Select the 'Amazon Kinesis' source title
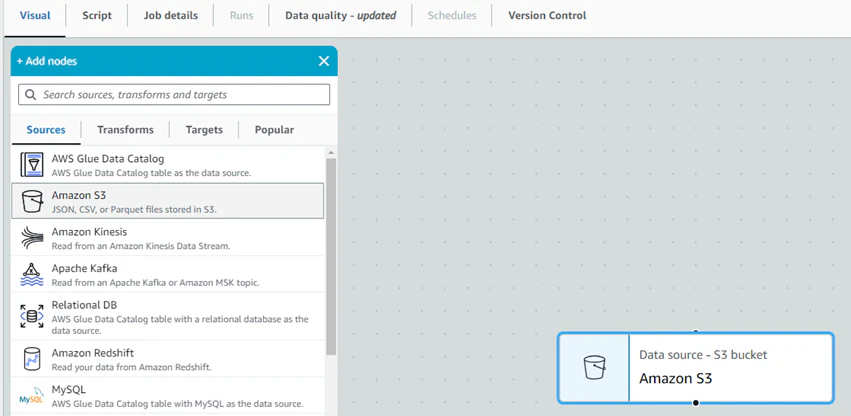The height and width of the screenshot is (416, 851). (x=89, y=232)
